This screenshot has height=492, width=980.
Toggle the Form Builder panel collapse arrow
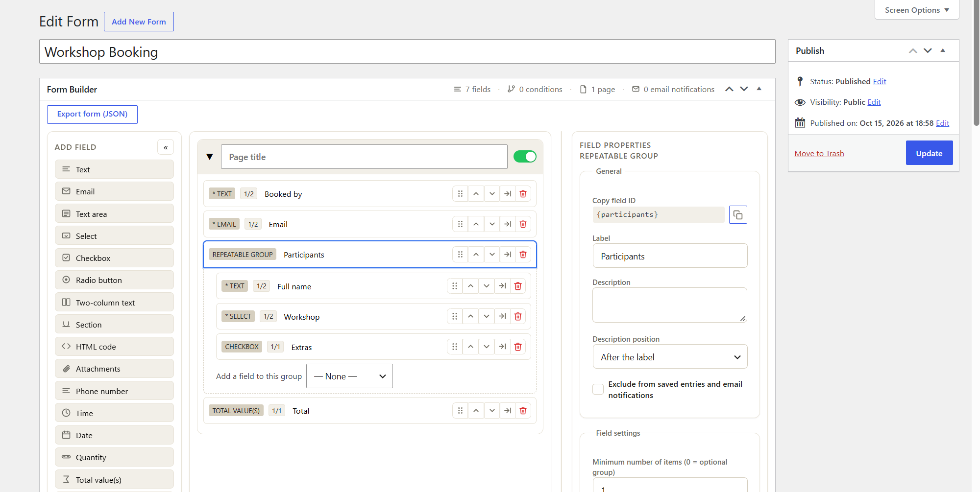[759, 89]
